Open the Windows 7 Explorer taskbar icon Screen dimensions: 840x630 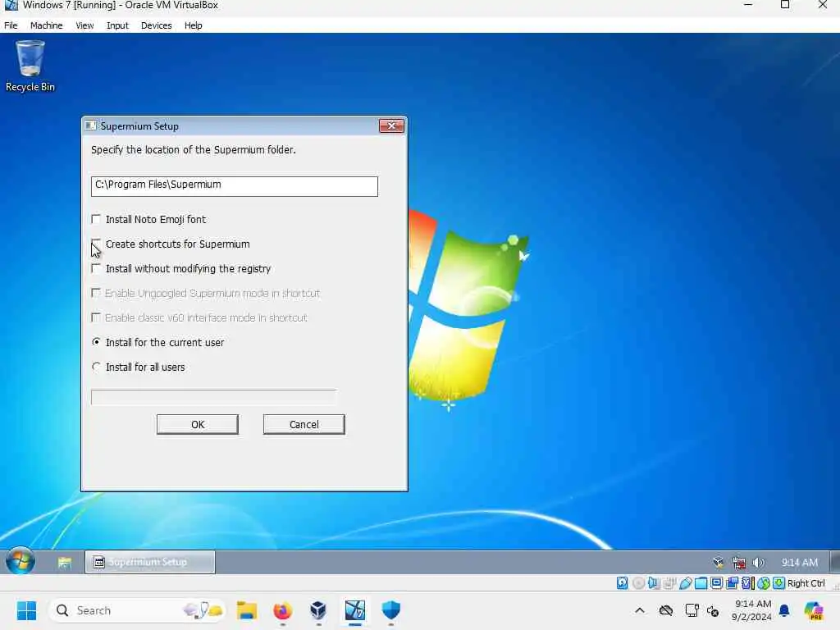65,563
